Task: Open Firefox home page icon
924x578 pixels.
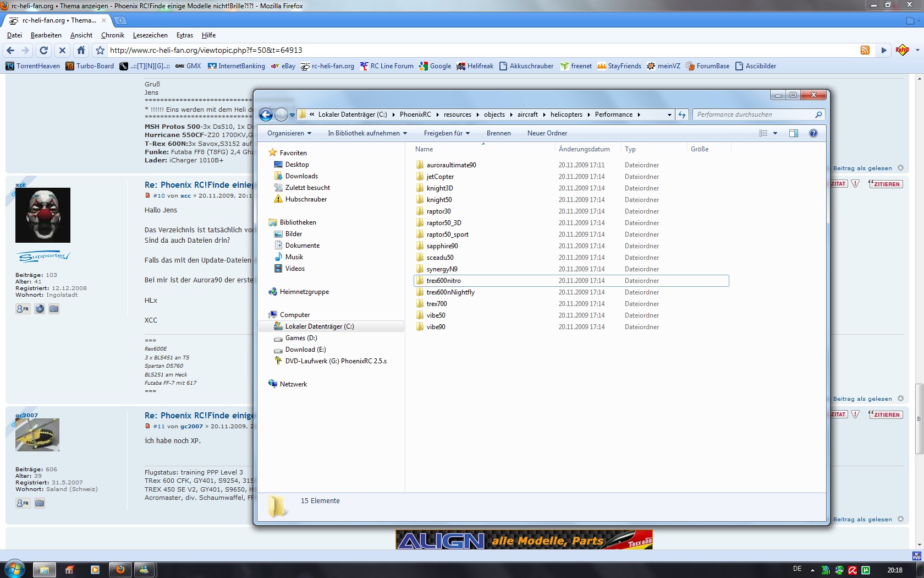Action: 81,50
